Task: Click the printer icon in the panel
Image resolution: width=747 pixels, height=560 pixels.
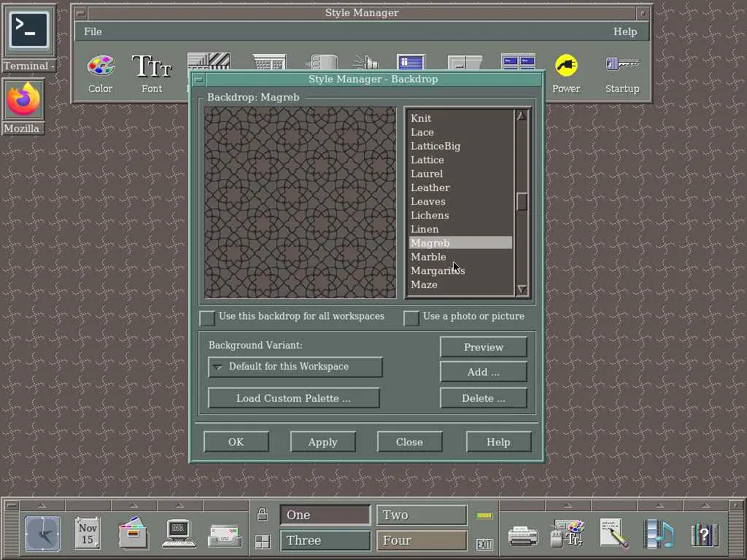Action: coord(522,536)
